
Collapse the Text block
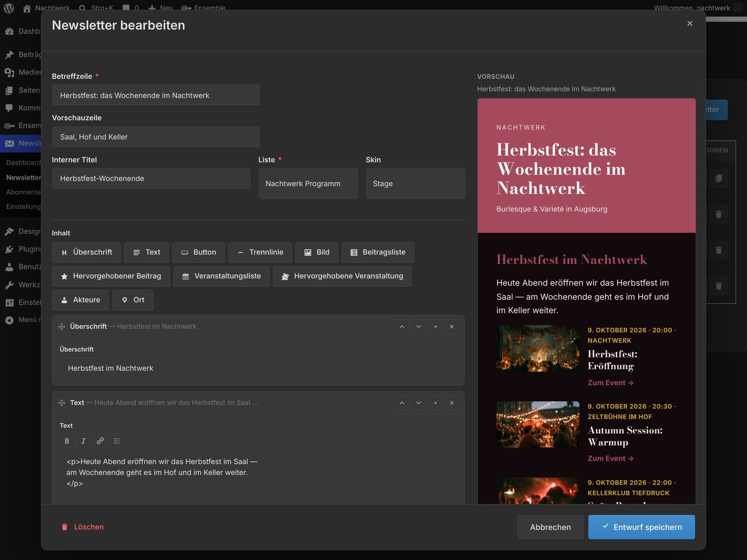point(436,403)
